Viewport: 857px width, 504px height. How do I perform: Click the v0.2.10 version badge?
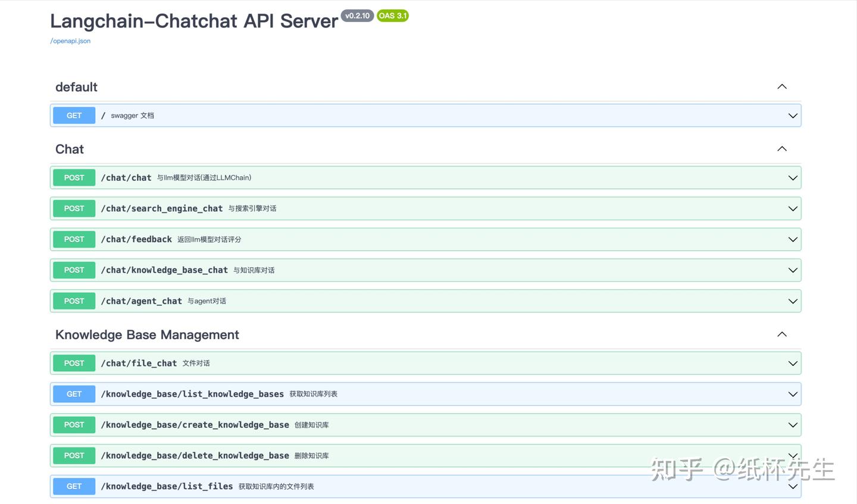[x=357, y=16]
